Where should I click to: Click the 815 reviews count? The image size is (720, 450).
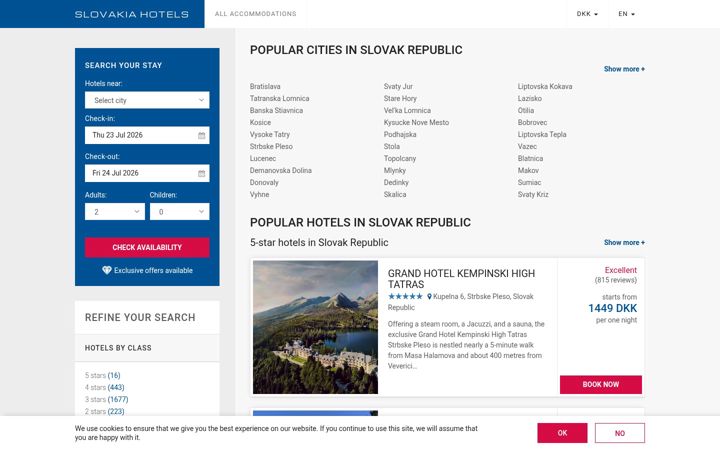(x=616, y=280)
